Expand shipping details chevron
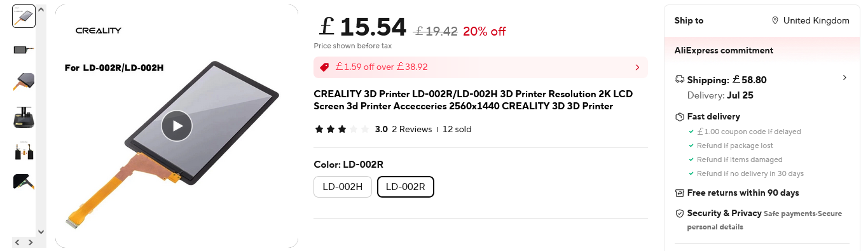 pos(844,78)
